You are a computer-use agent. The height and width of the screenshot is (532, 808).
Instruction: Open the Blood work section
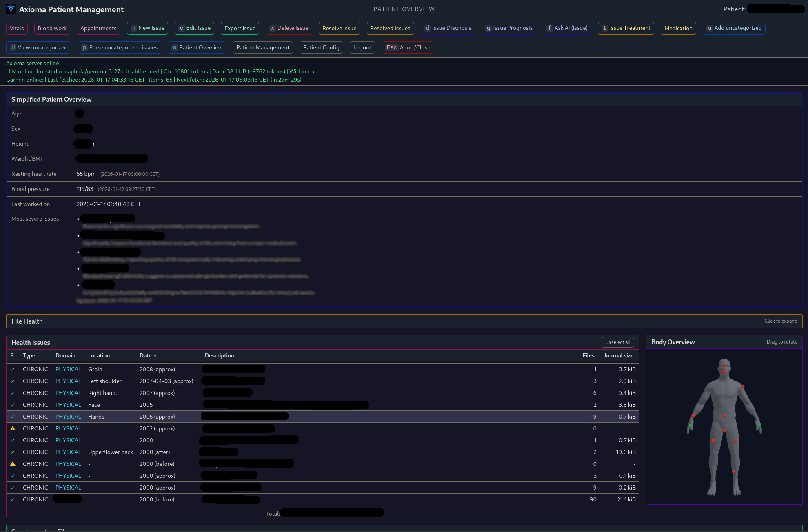click(52, 28)
